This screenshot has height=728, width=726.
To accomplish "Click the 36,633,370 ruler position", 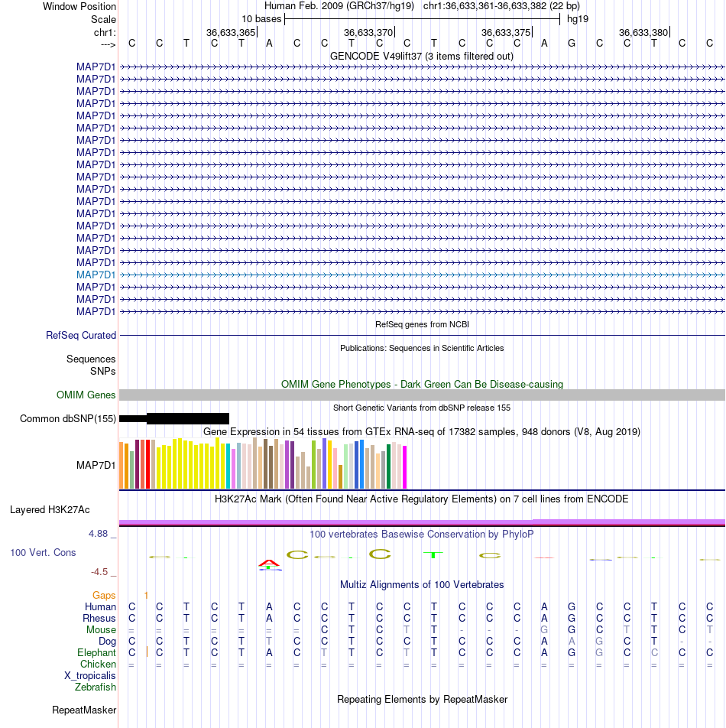I will pos(368,32).
